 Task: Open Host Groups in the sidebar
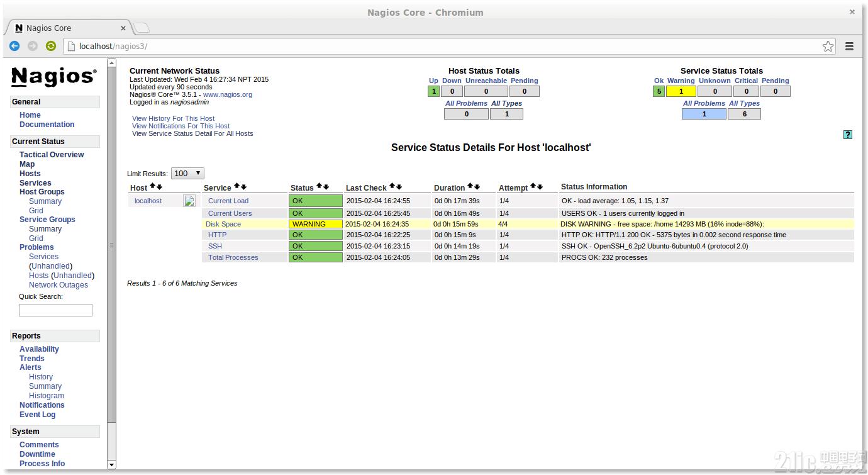point(42,192)
